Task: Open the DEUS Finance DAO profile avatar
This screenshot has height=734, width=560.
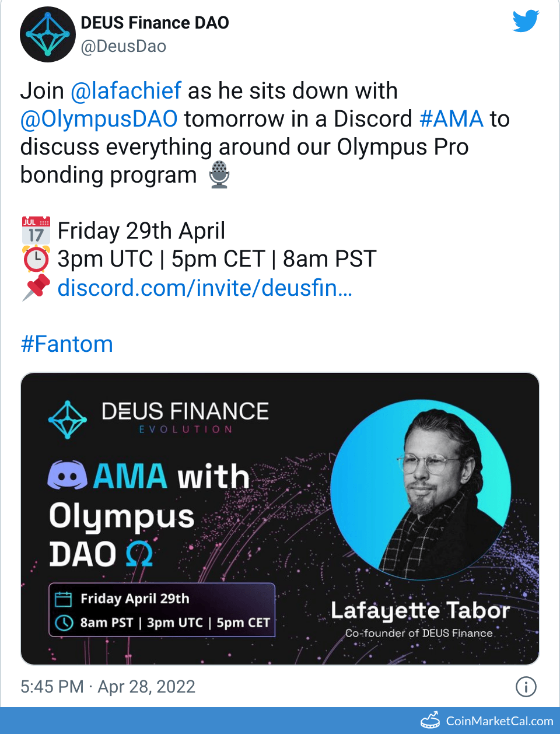Action: point(48,34)
